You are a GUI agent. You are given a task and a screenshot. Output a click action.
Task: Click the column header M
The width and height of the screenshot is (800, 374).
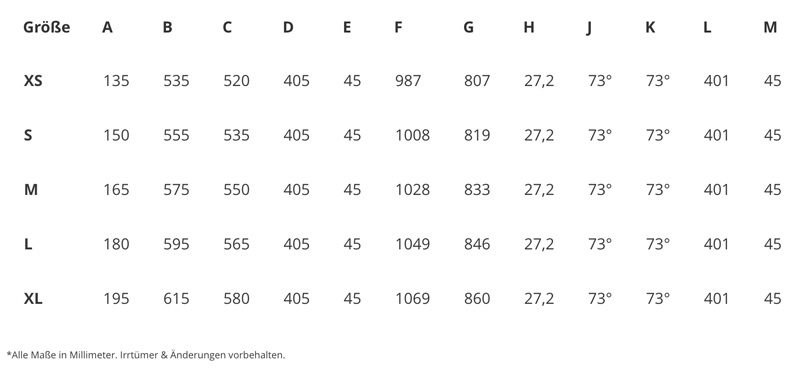pyautogui.click(x=770, y=27)
